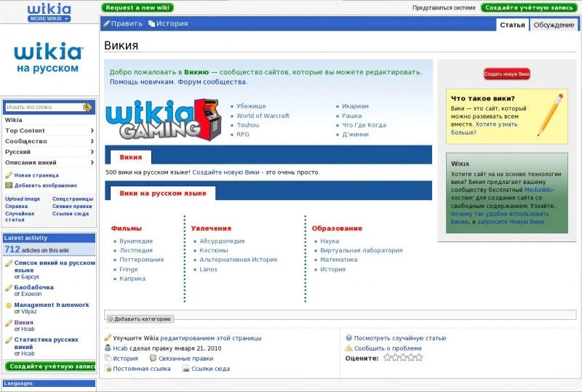Image resolution: width=582 pixels, height=392 pixels.
Task: Click the Request a new wiki button
Action: click(x=137, y=7)
